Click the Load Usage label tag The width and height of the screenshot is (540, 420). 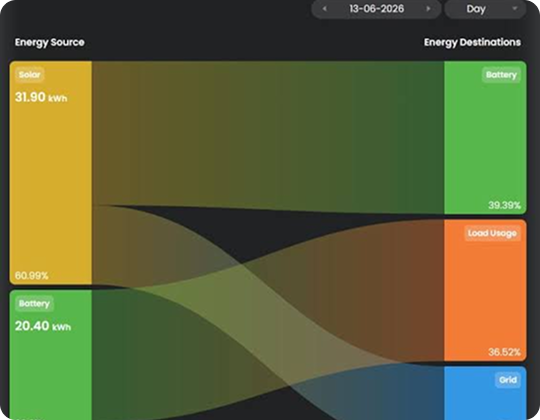point(492,233)
